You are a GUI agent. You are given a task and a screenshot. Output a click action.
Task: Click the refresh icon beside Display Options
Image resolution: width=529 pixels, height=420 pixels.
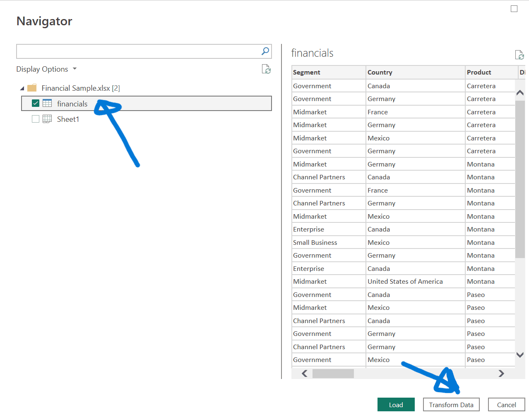point(266,69)
